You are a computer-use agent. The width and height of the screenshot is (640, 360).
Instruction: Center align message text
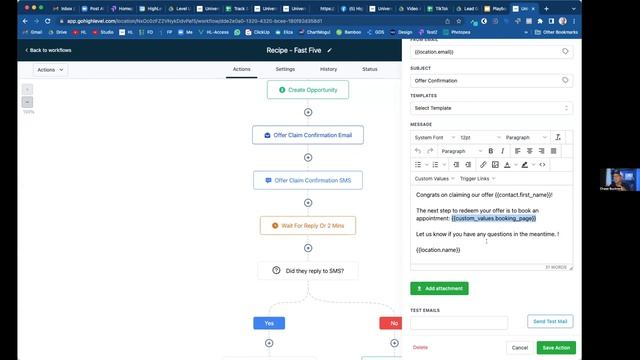point(529,151)
